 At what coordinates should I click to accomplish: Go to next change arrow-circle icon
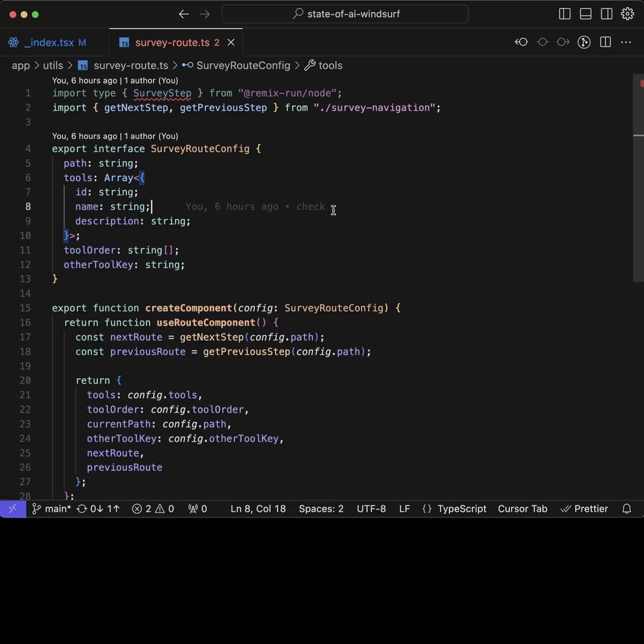tap(563, 42)
